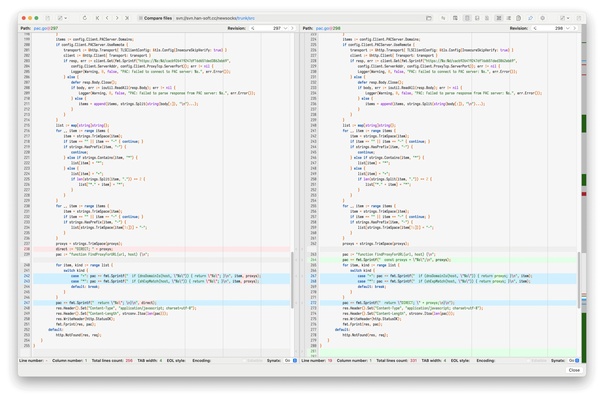This screenshot has width=604, height=400.
Task: Click 'proxys = strings.TrimSpace(proxys)' on left line 237
Action: coord(89,244)
